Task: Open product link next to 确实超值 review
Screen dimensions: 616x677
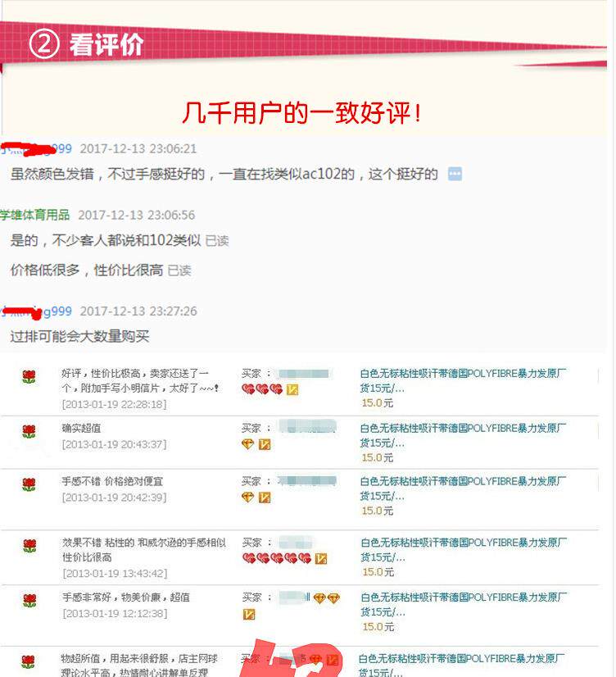Action: 463,435
